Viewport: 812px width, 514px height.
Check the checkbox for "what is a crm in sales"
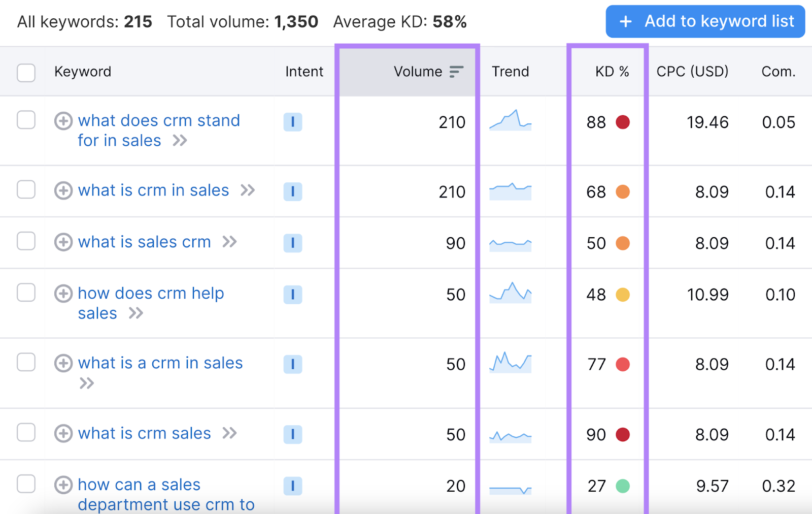pyautogui.click(x=25, y=363)
